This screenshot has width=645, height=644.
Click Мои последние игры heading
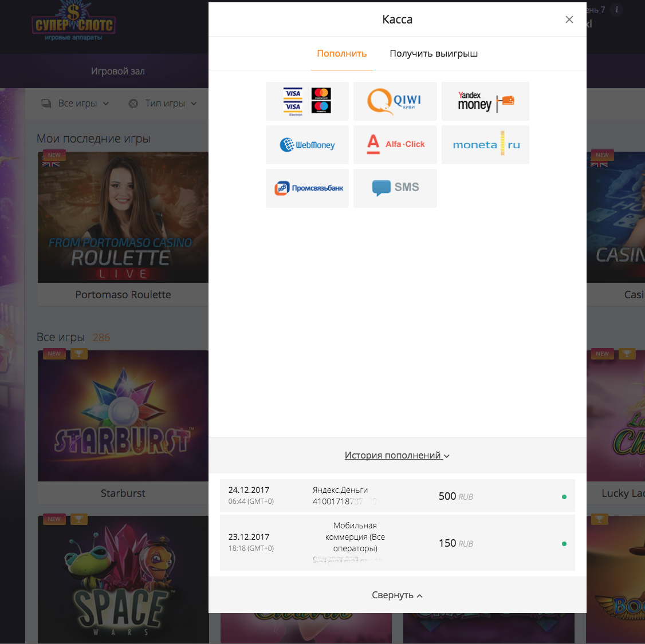point(93,139)
